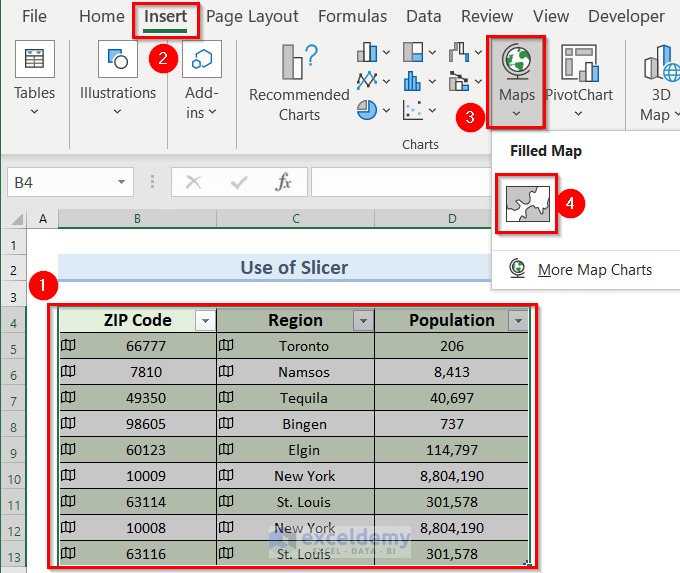Select column B header

(137, 219)
